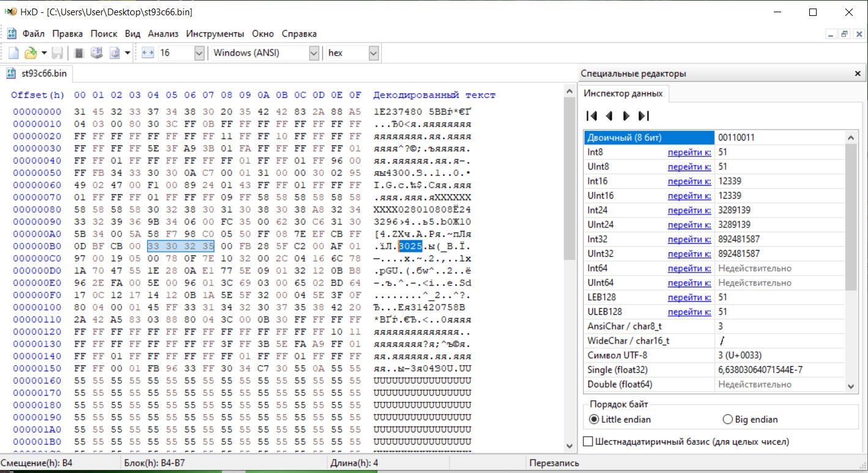Click the Open RAM (memory chip) icon
Screen dimensions: 868x473
pyautogui.click(x=79, y=53)
